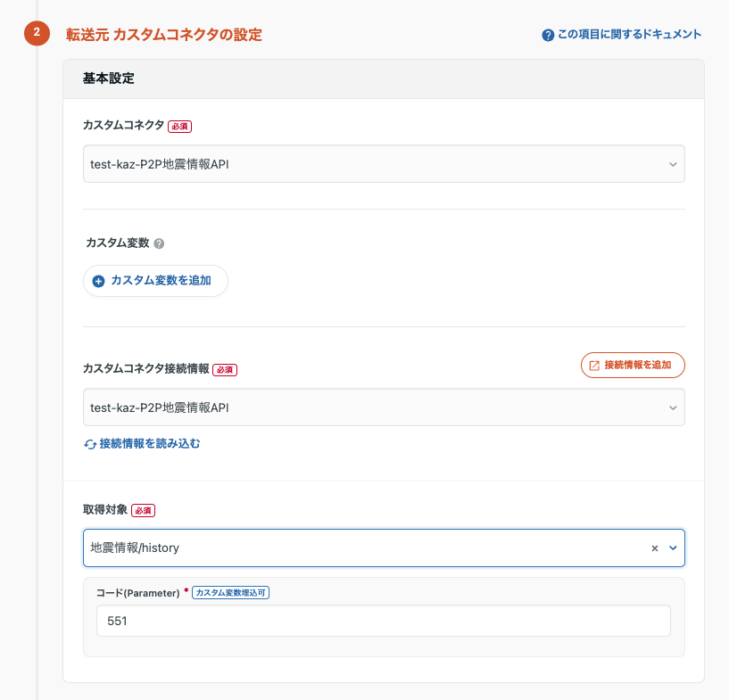This screenshot has height=700, width=729.
Task: Click the コード(Parameter) input field containing 551
Action: click(x=384, y=622)
